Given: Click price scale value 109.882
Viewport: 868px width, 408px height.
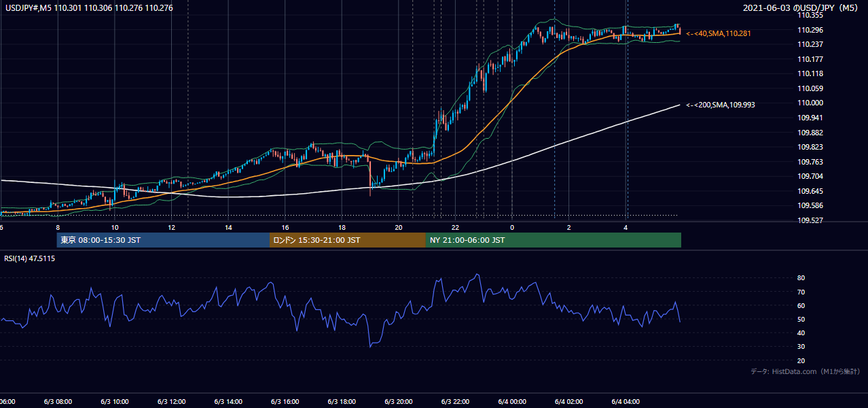Looking at the screenshot, I should pyautogui.click(x=810, y=133).
